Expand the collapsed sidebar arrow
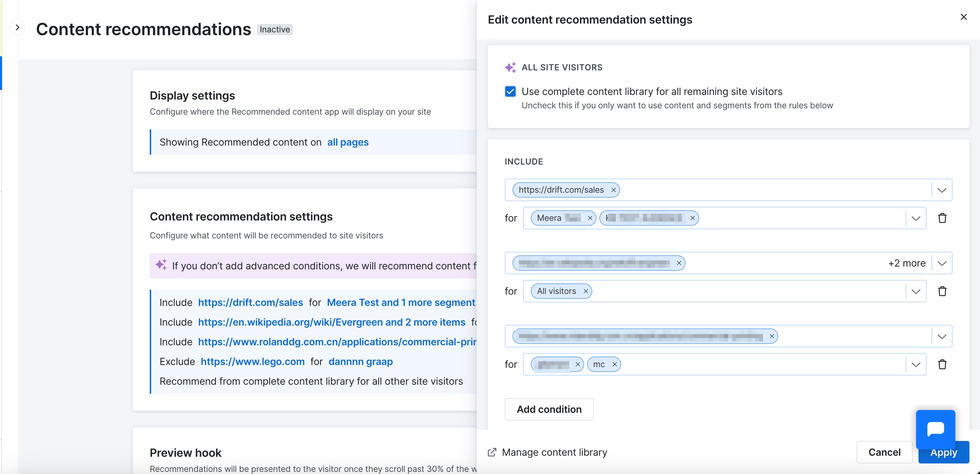This screenshot has width=980, height=474. (x=17, y=27)
